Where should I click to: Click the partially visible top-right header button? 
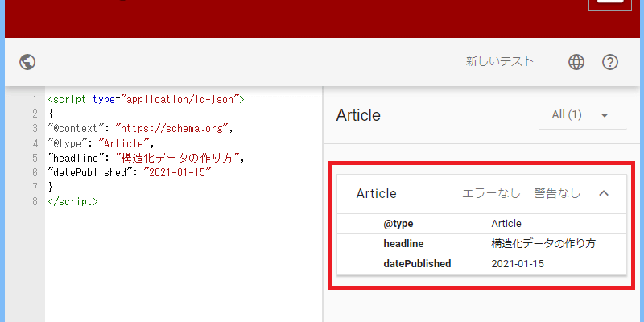610,6
